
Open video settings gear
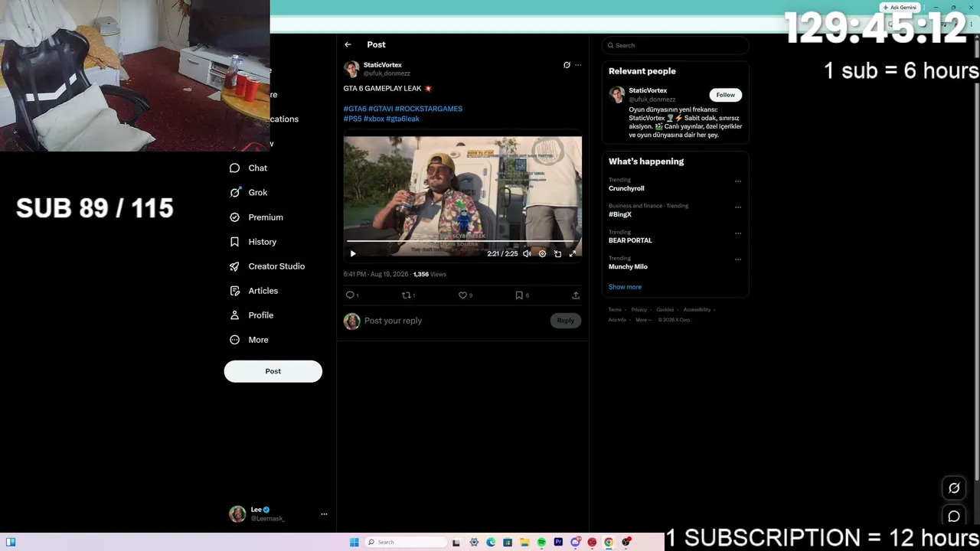(x=542, y=253)
